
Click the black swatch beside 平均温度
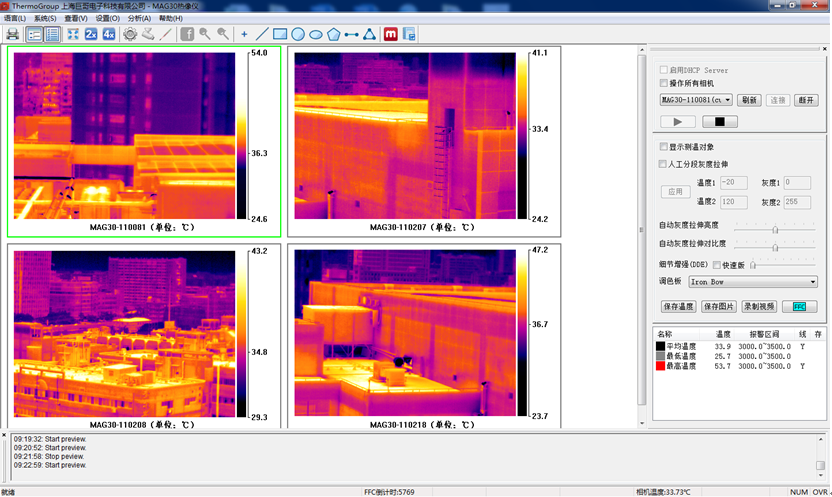[x=661, y=346]
